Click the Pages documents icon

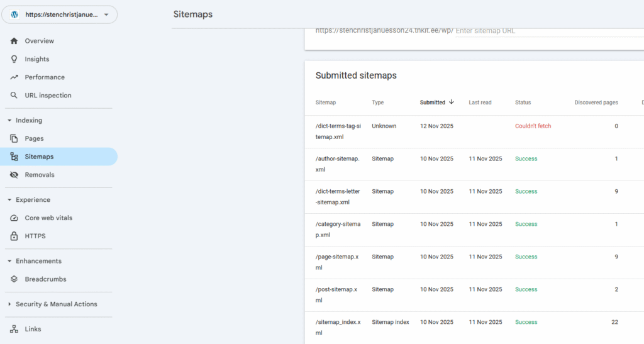click(14, 138)
